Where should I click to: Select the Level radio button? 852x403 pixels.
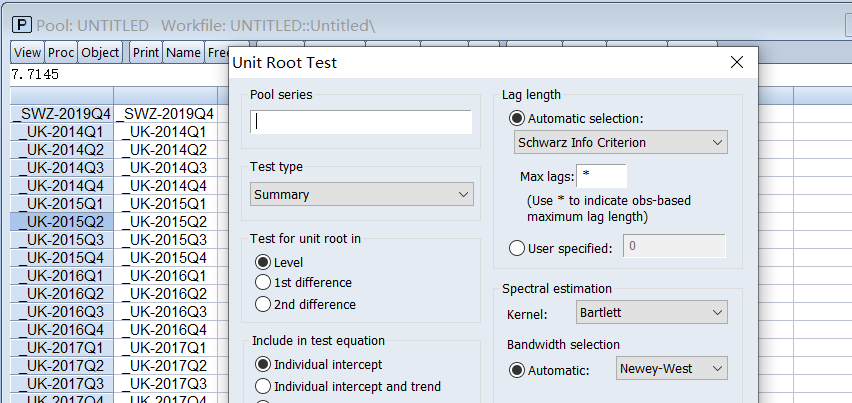(x=263, y=262)
